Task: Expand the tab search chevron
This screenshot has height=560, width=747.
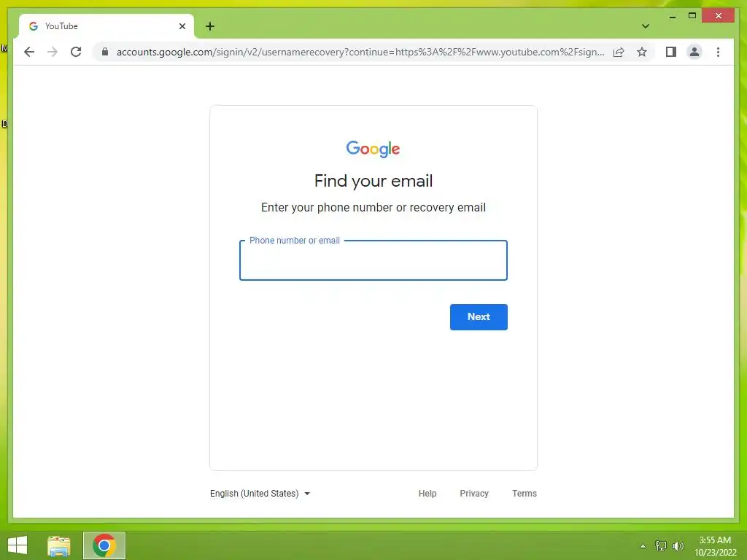Action: point(645,26)
